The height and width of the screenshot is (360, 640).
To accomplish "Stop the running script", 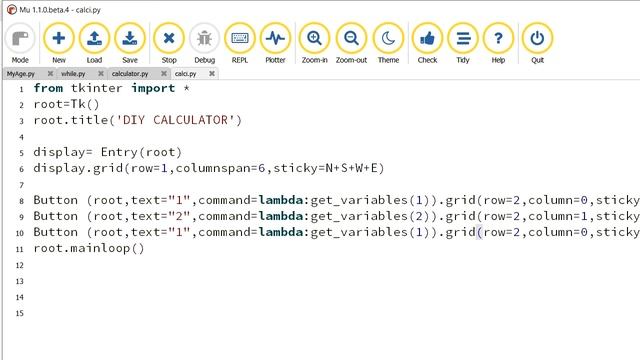I will tap(169, 43).
